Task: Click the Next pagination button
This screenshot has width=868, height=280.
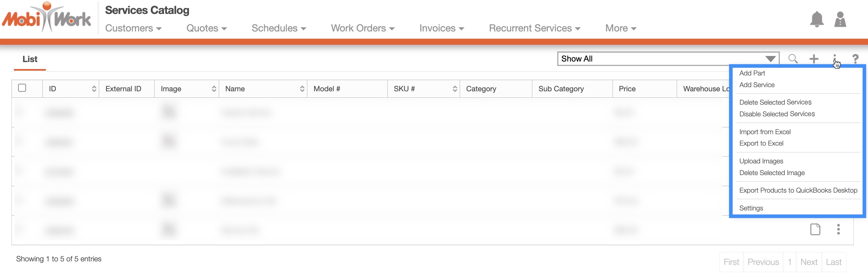Action: point(809,262)
